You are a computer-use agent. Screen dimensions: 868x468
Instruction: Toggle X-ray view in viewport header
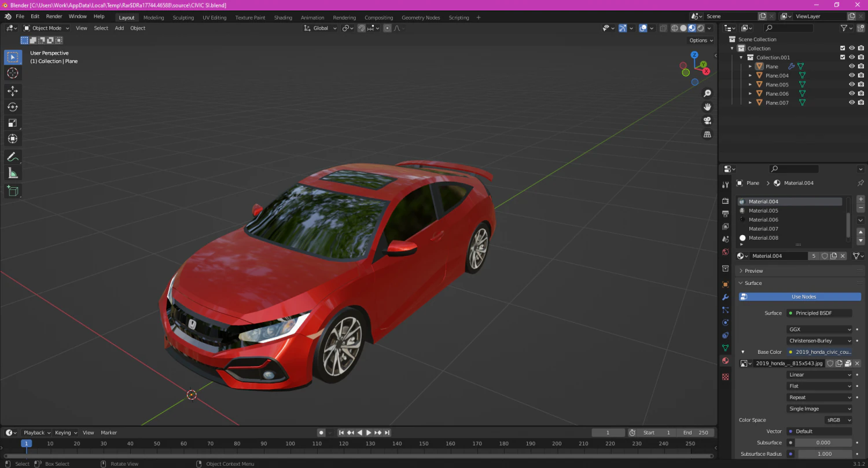pos(663,28)
